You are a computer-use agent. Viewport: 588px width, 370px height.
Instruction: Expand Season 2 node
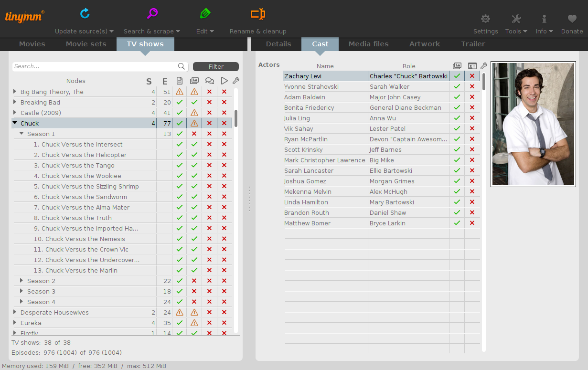point(21,281)
